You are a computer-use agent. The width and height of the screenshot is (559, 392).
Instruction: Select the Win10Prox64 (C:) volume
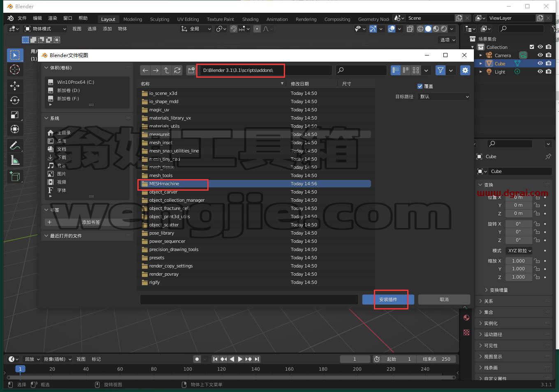[x=76, y=82]
